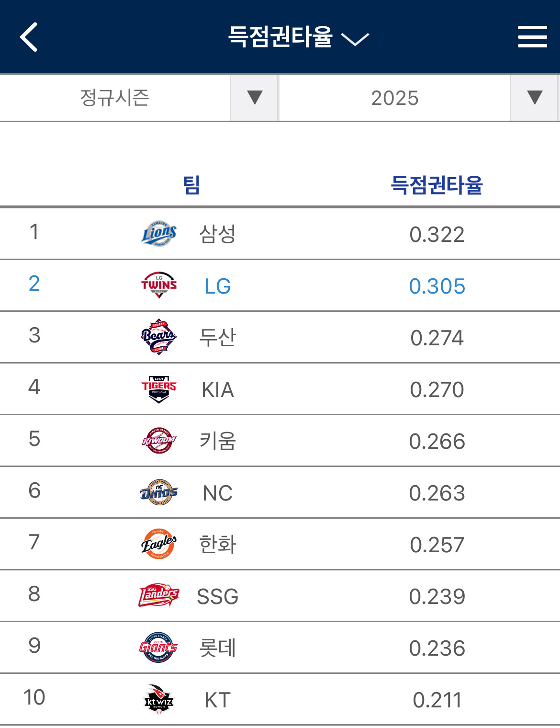Click the KIA Tigers logo
Screen dimensions: 560x728
[159, 389]
